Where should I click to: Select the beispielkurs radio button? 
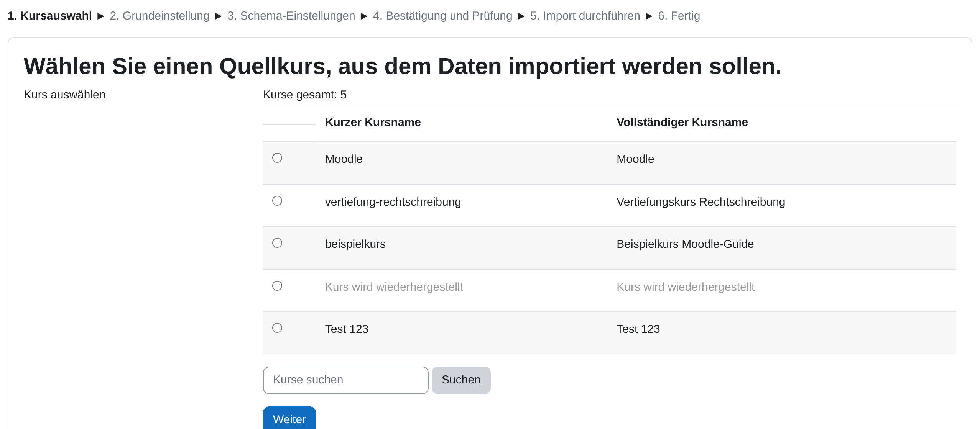click(x=277, y=243)
